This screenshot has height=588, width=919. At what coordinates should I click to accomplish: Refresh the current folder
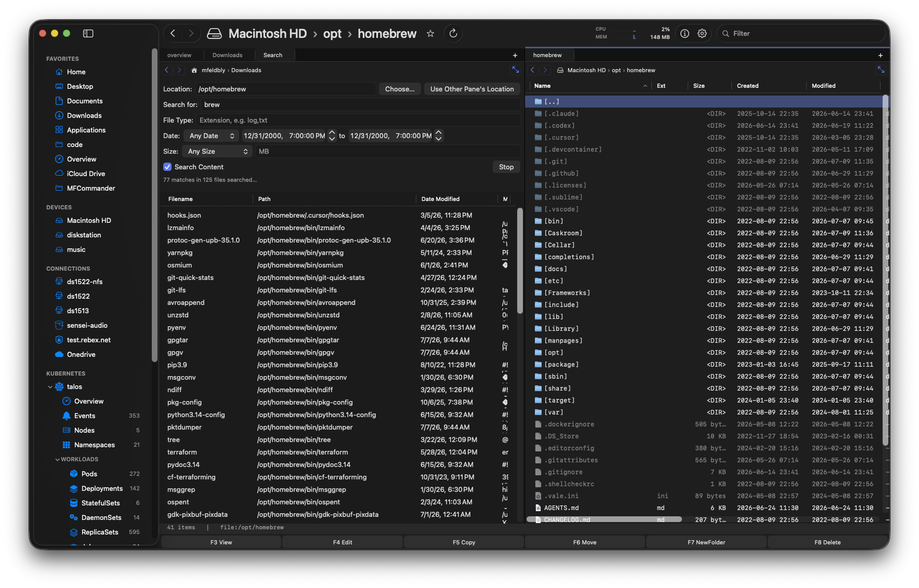point(453,33)
